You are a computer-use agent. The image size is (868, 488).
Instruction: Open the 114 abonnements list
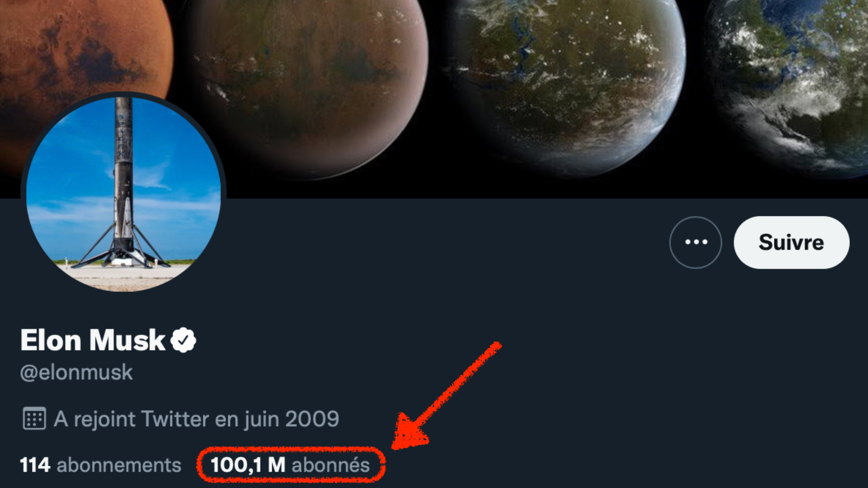click(x=100, y=465)
